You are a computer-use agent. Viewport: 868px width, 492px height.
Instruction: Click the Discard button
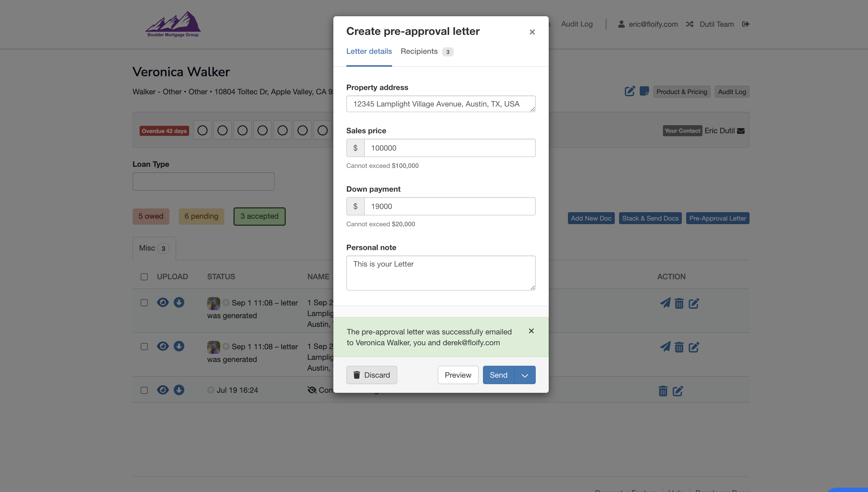[371, 375]
